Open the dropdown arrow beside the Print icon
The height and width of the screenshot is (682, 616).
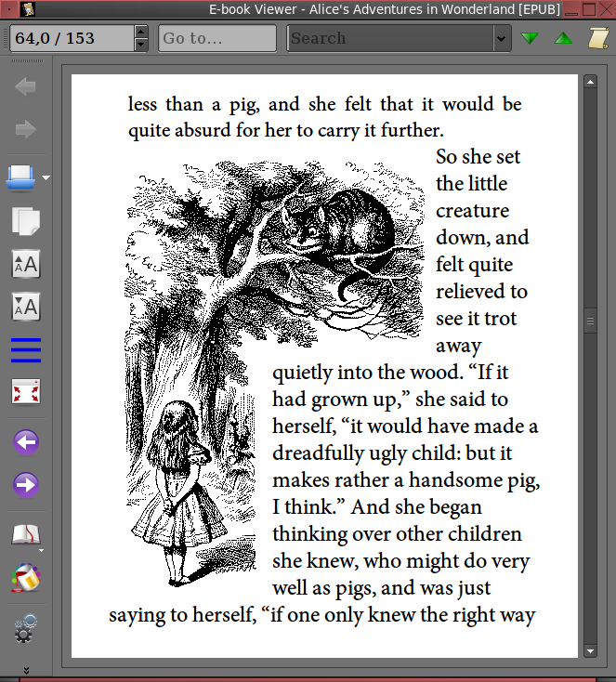[x=46, y=177]
